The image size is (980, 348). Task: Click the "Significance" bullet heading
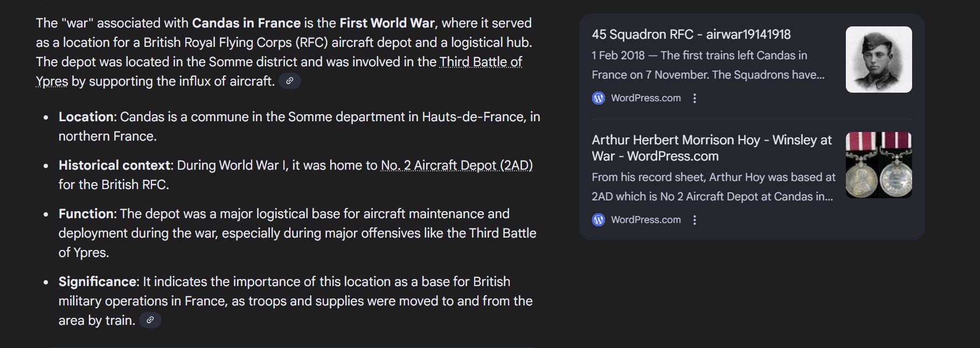99,281
